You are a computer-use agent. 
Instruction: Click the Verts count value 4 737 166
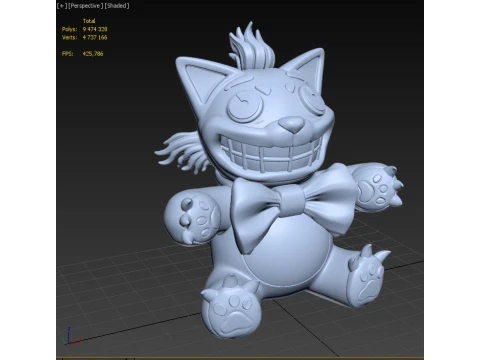(x=95, y=37)
